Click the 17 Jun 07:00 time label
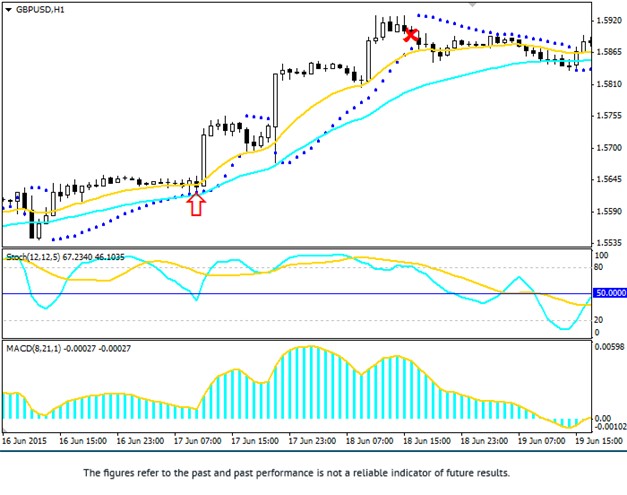Image resolution: width=627 pixels, height=495 pixels. point(198,441)
